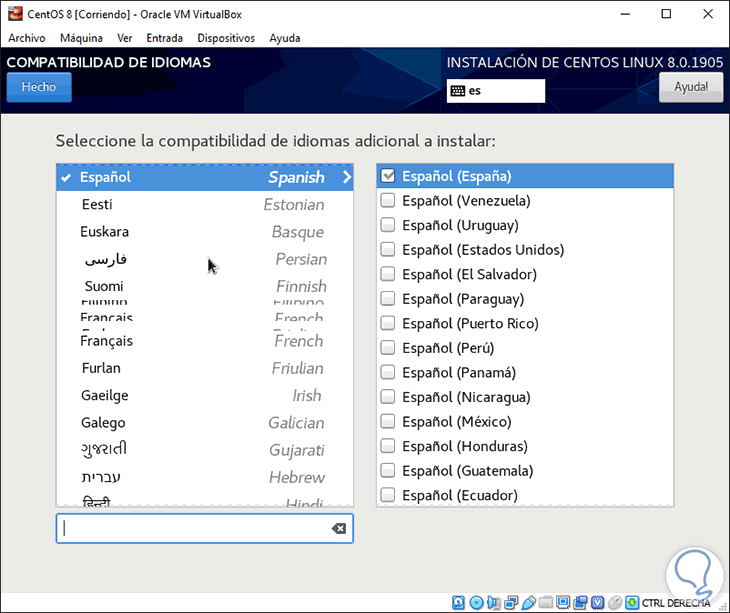
Task: Select the Suomi (Finnish) language row
Action: tap(205, 286)
